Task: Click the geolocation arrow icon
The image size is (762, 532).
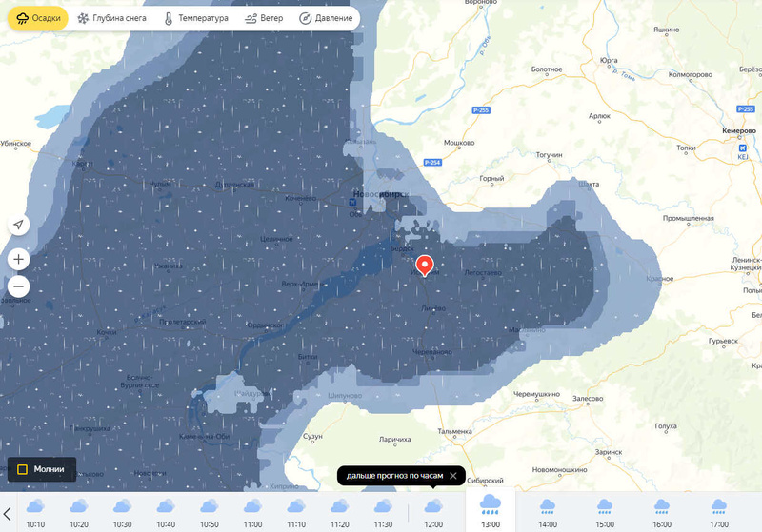Action: pos(19,225)
